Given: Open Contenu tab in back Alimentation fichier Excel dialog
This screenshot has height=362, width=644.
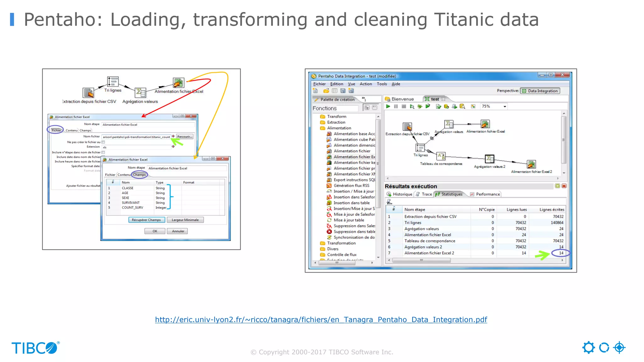Looking at the screenshot, I should click(x=72, y=130).
